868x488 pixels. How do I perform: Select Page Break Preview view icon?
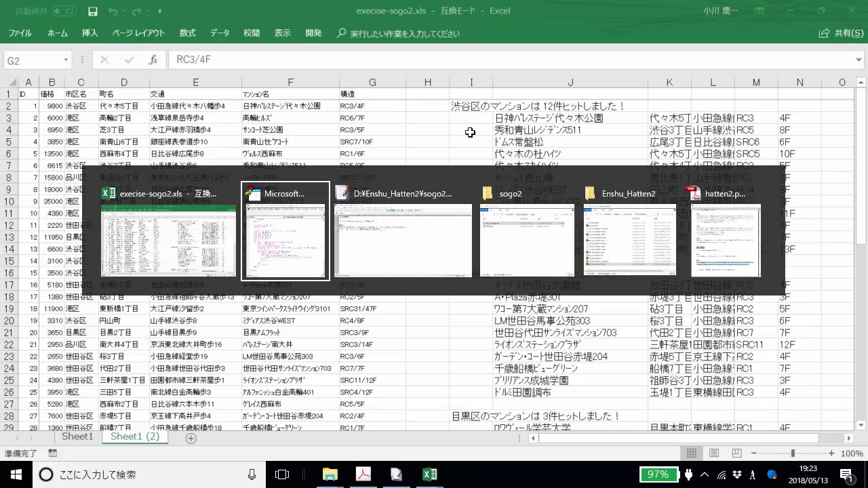pyautogui.click(x=736, y=453)
